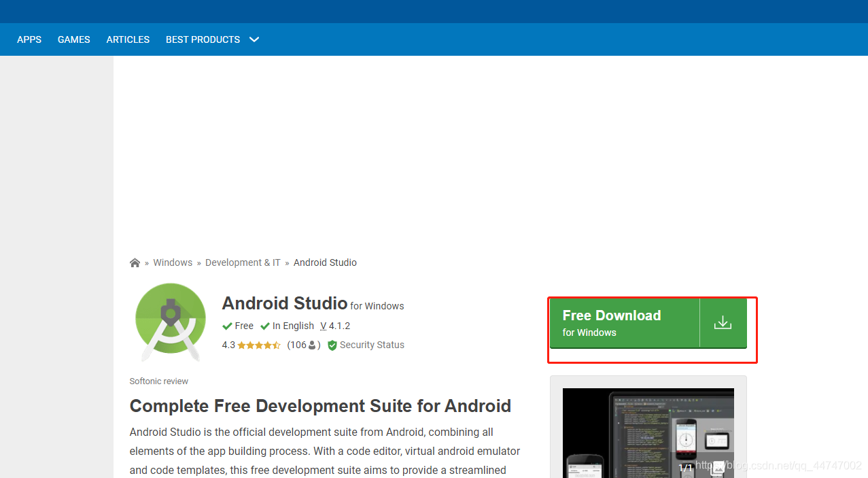Image resolution: width=868 pixels, height=478 pixels.
Task: Click the Softonic review label
Action: point(159,381)
